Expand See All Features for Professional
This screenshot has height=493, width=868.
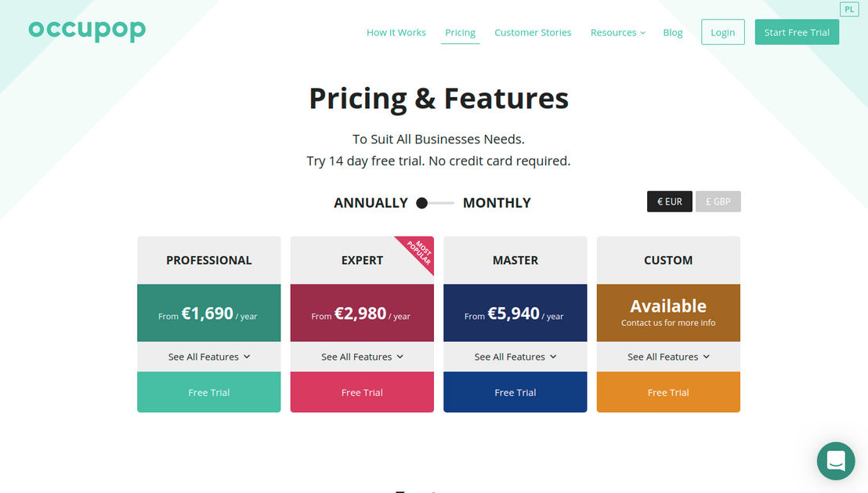(x=208, y=357)
